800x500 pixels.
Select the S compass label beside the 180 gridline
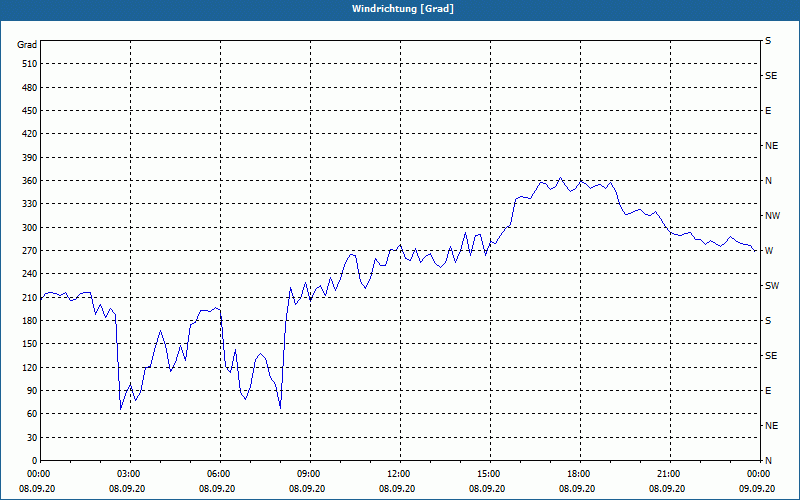pos(768,321)
